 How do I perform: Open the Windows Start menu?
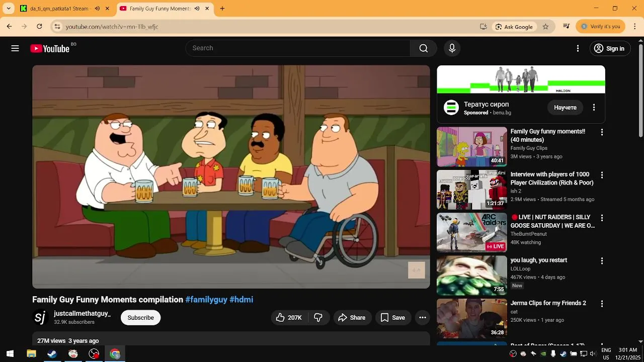(10, 354)
